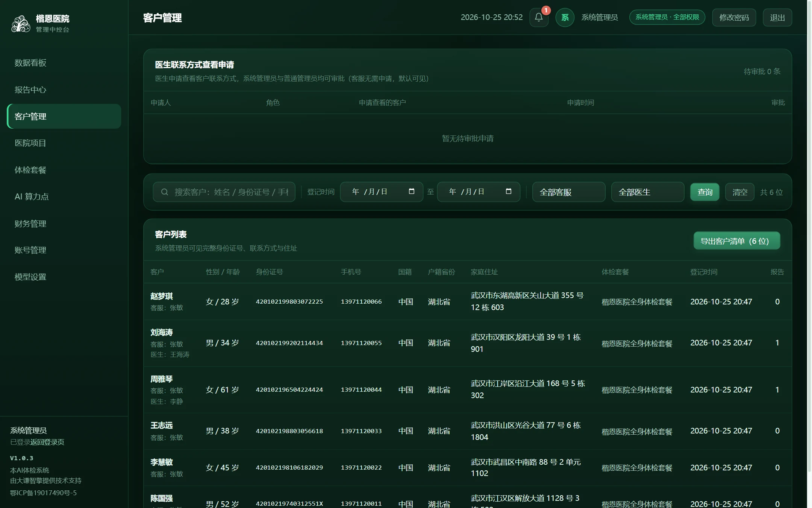Open calendar picker of start date
The image size is (812, 508).
point(411,192)
